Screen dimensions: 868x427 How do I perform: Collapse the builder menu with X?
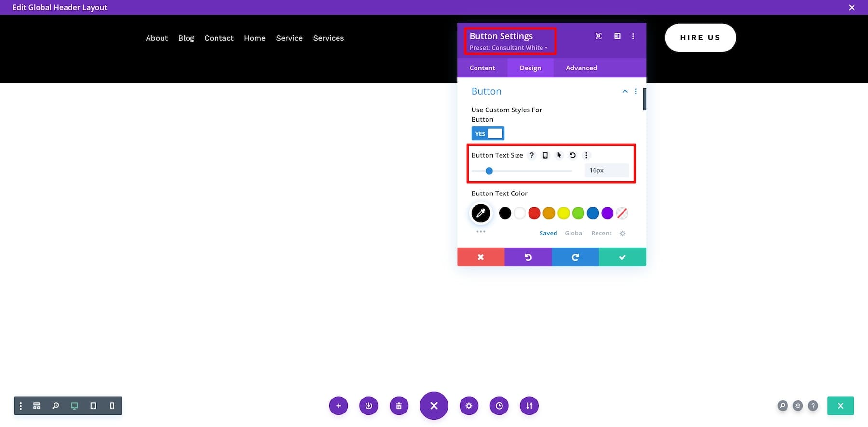pyautogui.click(x=434, y=406)
